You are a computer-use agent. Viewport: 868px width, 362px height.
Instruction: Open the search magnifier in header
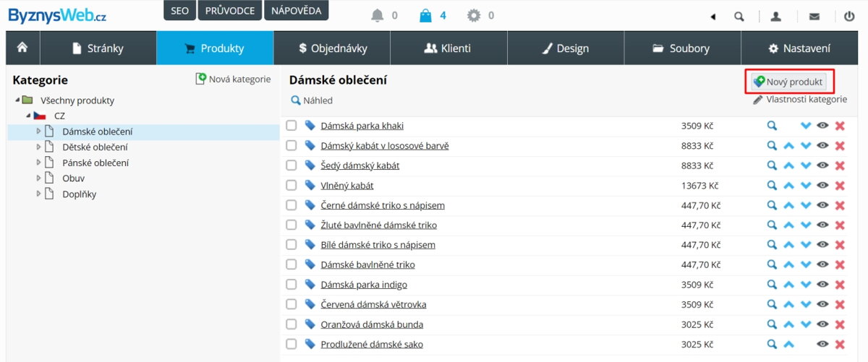click(739, 16)
